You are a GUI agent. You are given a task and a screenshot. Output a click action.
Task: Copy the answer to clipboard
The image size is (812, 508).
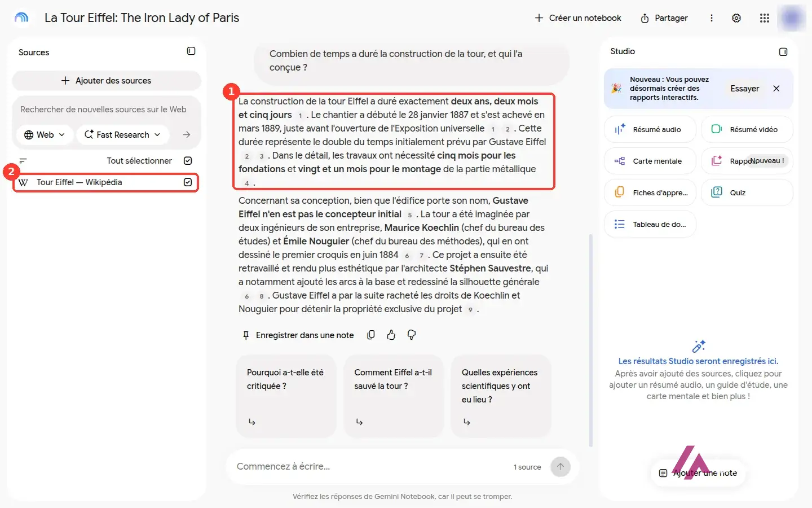(371, 335)
